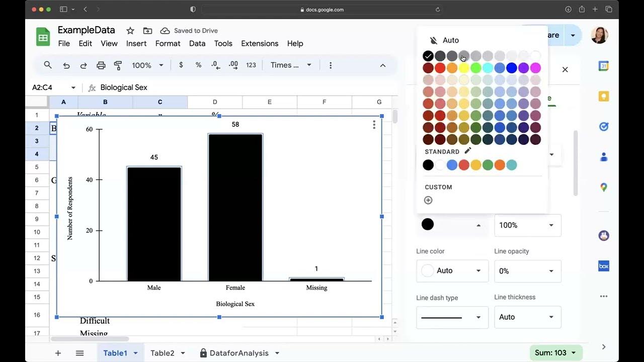
Task: Open toolbar more options three dots
Action: (x=331, y=65)
